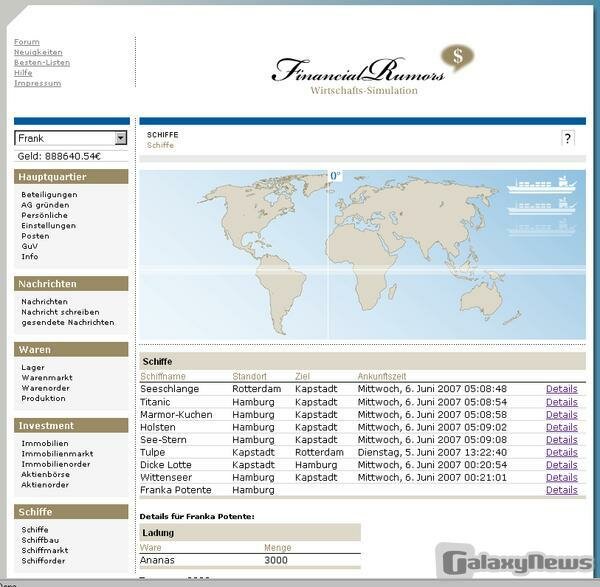
Task: View gesendete Nachrichten
Action: tap(68, 322)
